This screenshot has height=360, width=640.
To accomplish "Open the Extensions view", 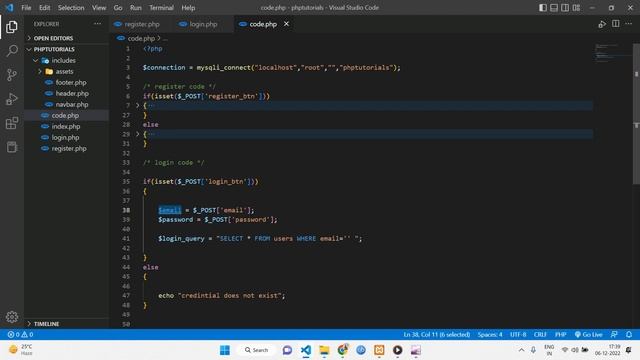I will pyautogui.click(x=12, y=123).
